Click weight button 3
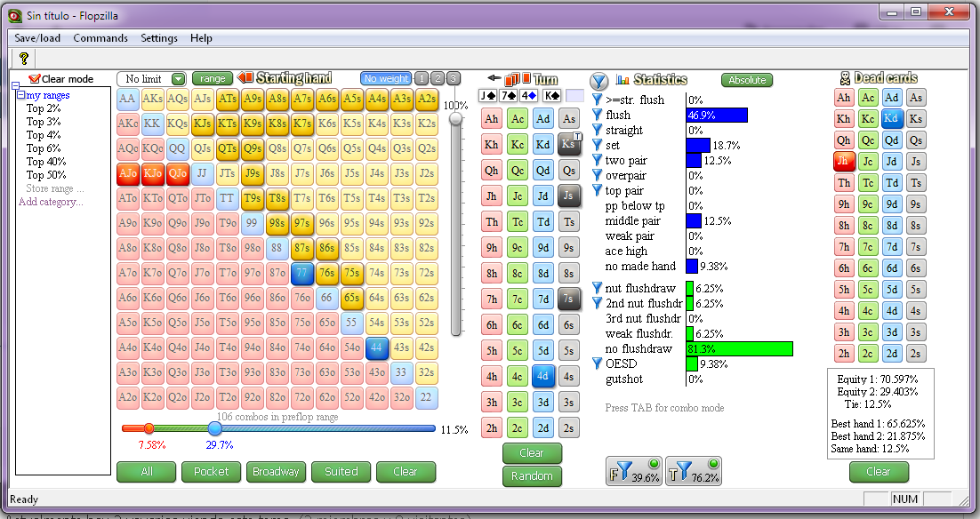The image size is (980, 519). pos(454,79)
